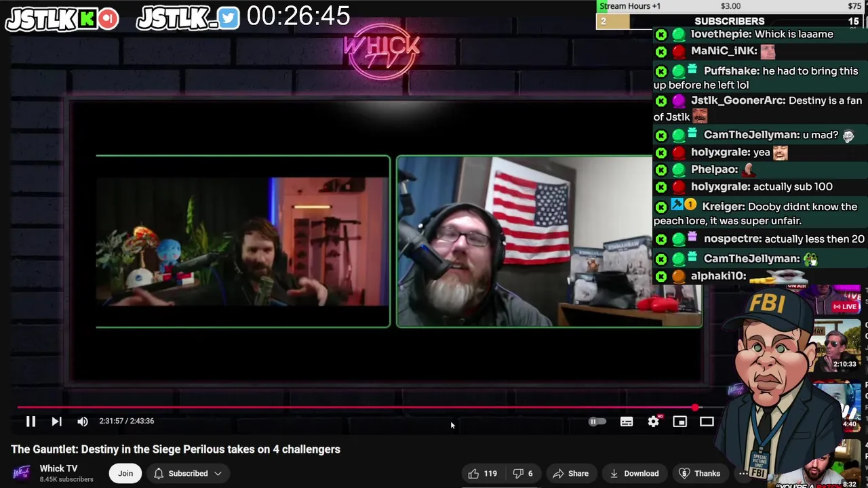Click the green X beside nospectre message
The height and width of the screenshot is (488, 868).
click(x=661, y=239)
